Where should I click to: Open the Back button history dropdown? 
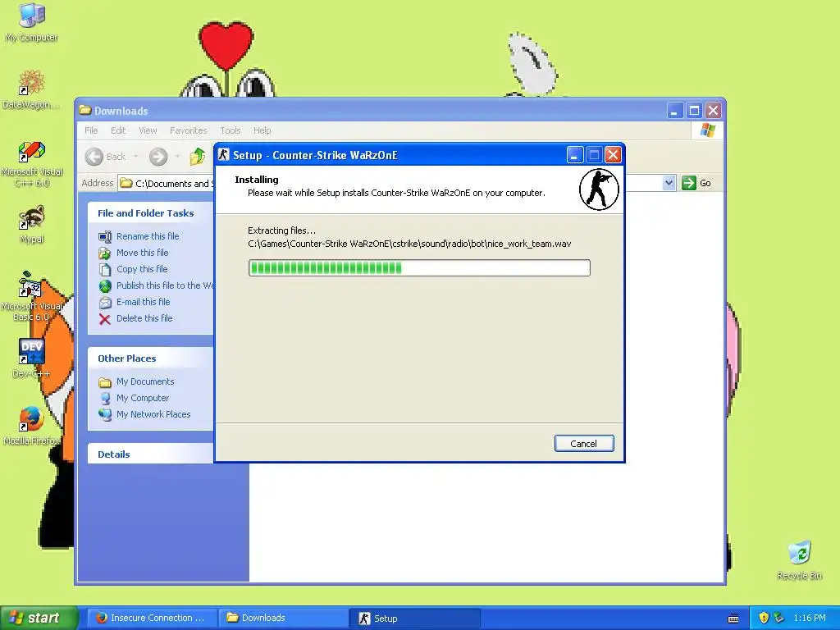tap(136, 157)
